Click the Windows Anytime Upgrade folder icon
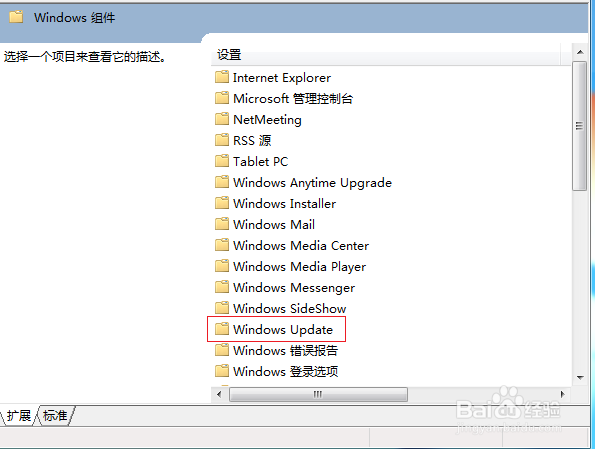This screenshot has width=595, height=449. [x=222, y=182]
